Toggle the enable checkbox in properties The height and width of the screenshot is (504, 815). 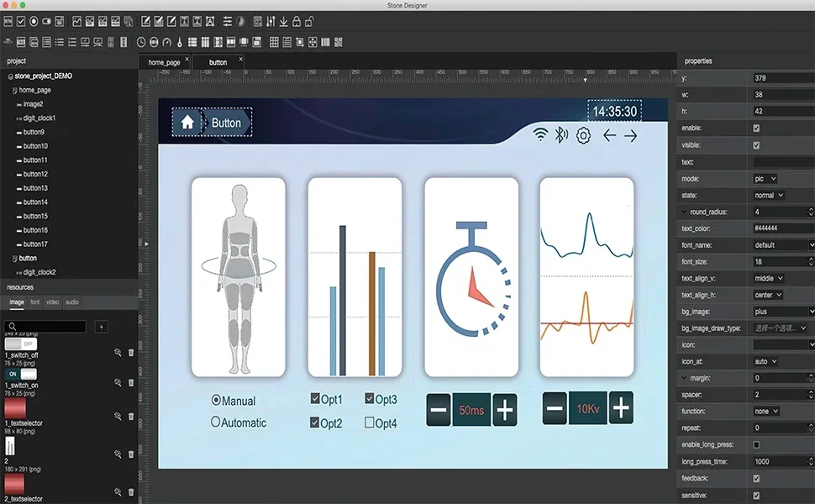coord(756,128)
